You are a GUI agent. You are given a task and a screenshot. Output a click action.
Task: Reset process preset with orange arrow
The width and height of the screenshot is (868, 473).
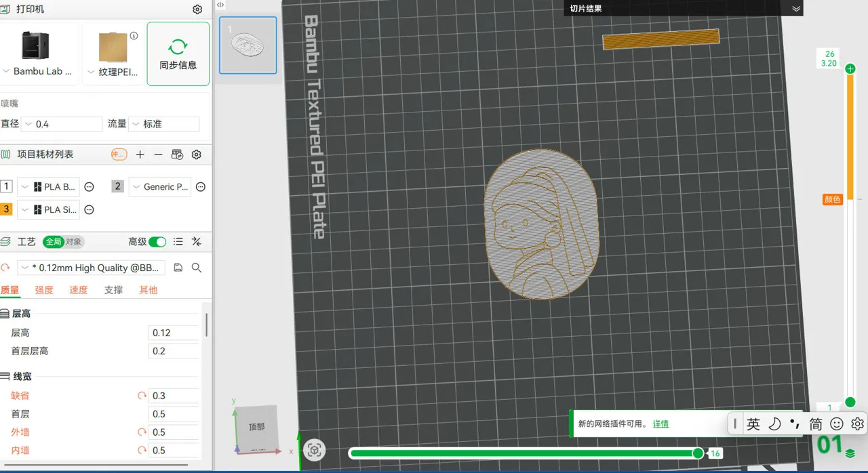[5, 268]
